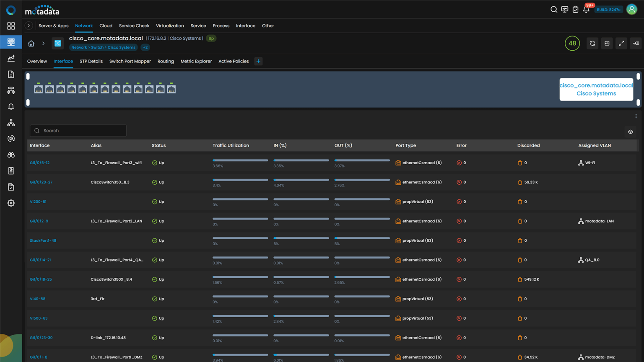Image resolution: width=644 pixels, height=362 pixels.
Task: Open the alerts bell icon in sidebar
Action: (x=11, y=106)
